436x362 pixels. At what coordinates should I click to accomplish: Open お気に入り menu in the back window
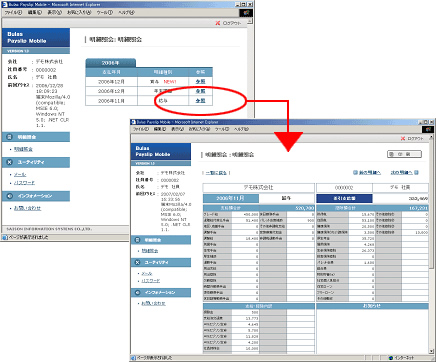(x=79, y=12)
